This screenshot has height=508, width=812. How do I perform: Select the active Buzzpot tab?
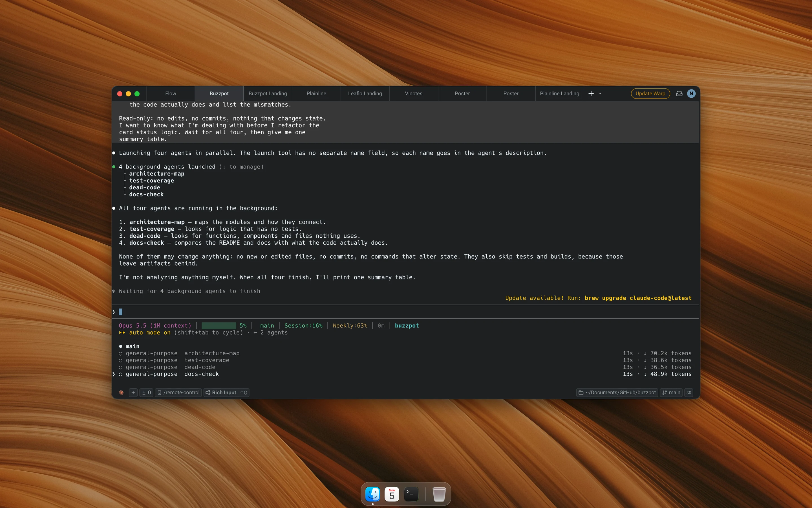pos(219,93)
